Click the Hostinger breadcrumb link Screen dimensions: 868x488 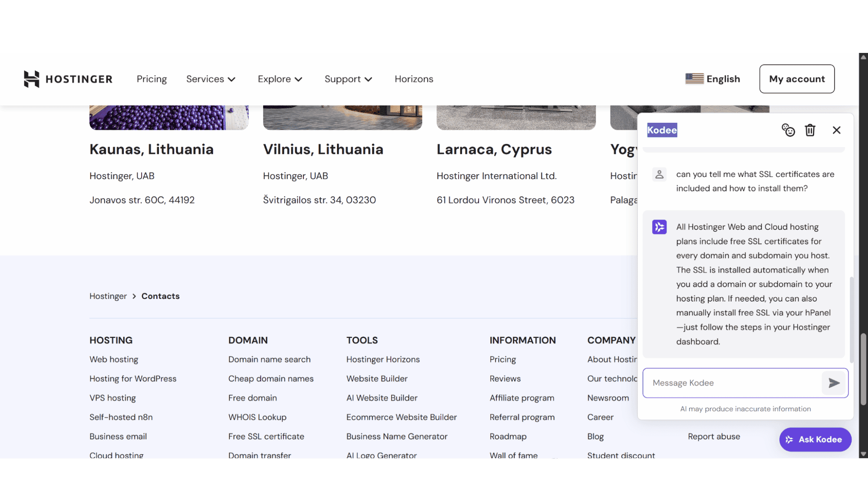click(x=108, y=296)
